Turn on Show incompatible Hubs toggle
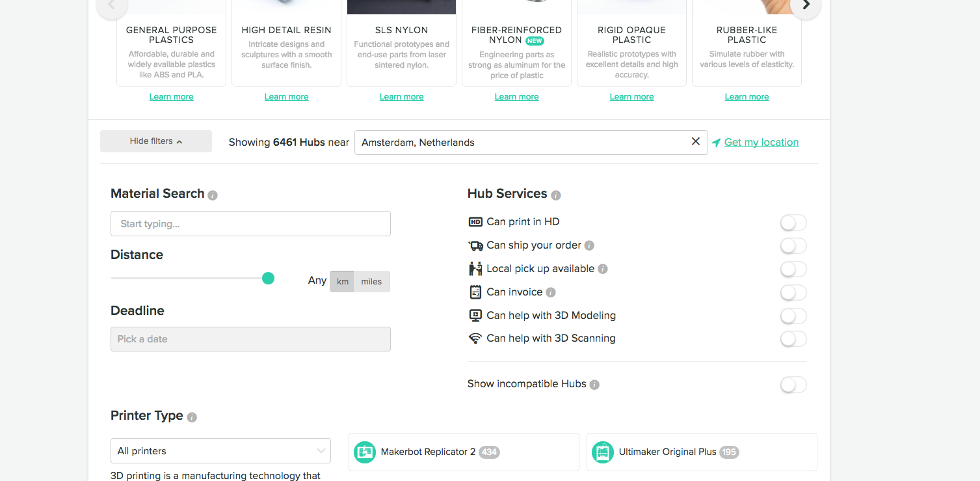The width and height of the screenshot is (980, 481). [x=793, y=385]
